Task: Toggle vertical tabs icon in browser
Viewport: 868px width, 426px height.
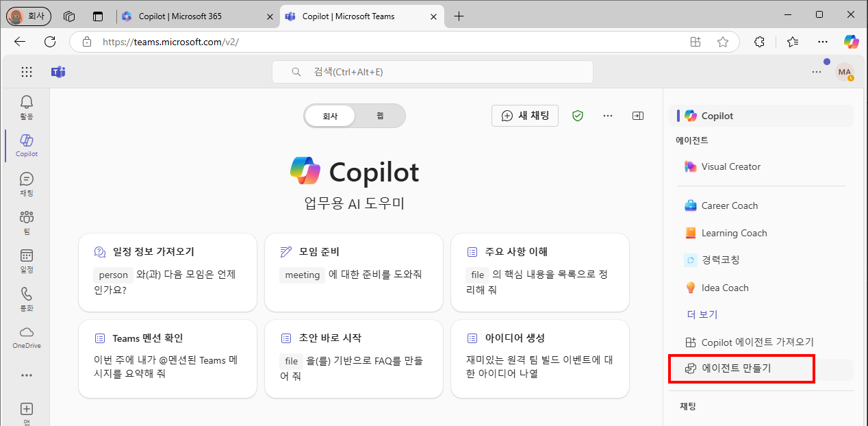Action: [99, 16]
